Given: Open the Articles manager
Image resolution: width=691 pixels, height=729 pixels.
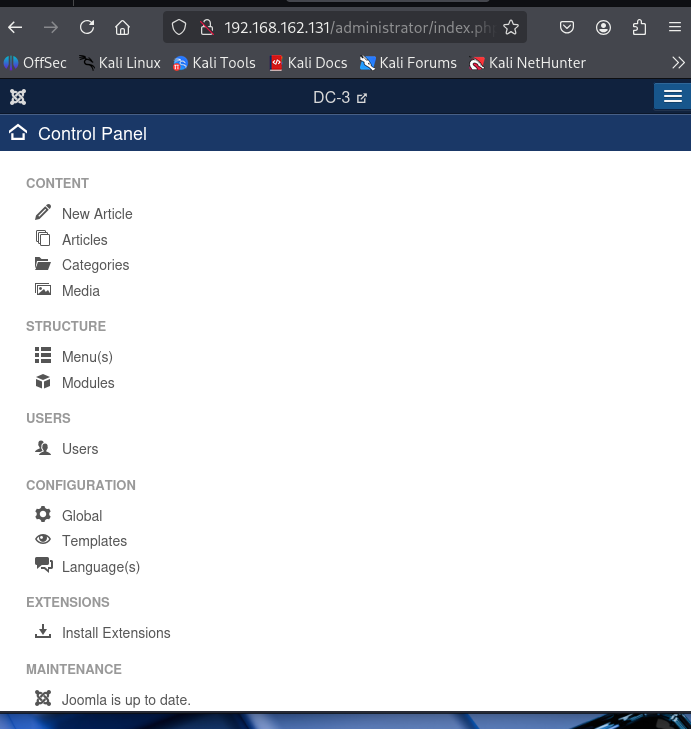Looking at the screenshot, I should point(85,240).
